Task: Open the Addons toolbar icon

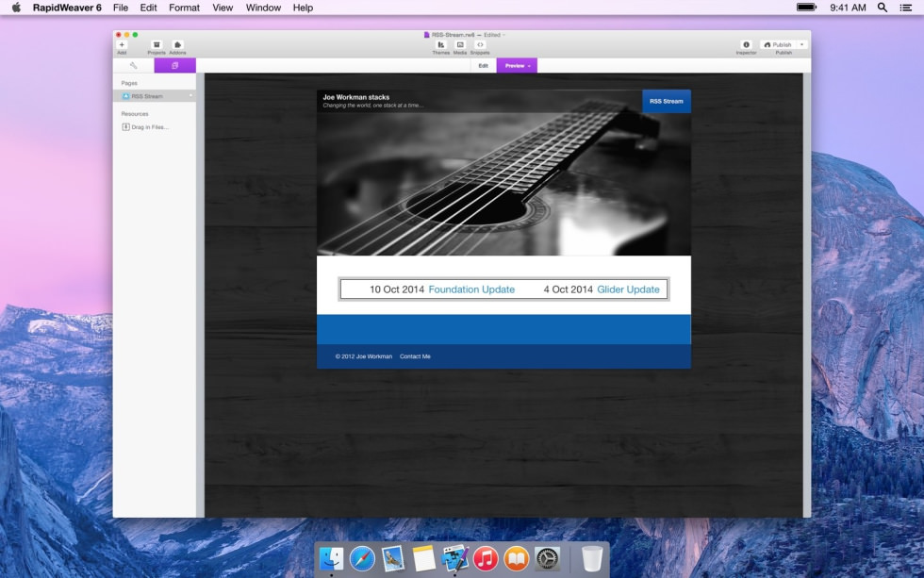Action: pyautogui.click(x=177, y=45)
